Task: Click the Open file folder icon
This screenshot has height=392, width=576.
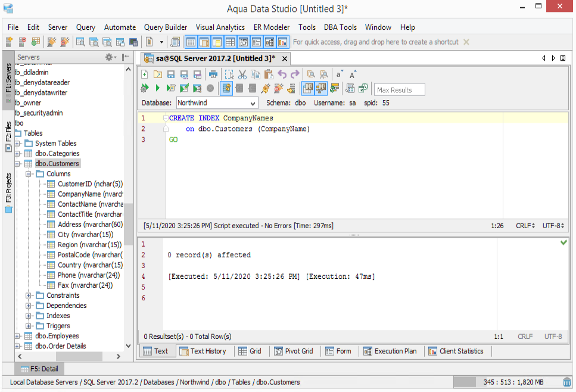Action: click(x=158, y=74)
